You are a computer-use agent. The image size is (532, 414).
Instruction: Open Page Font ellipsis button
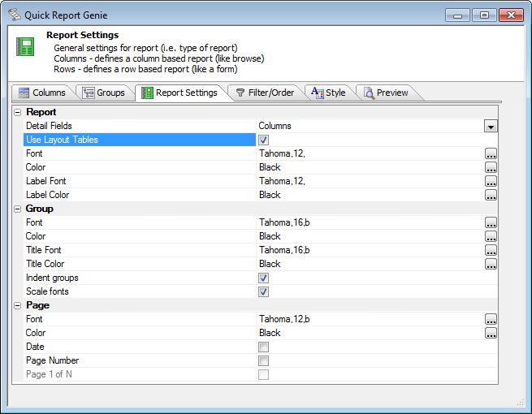(x=491, y=319)
